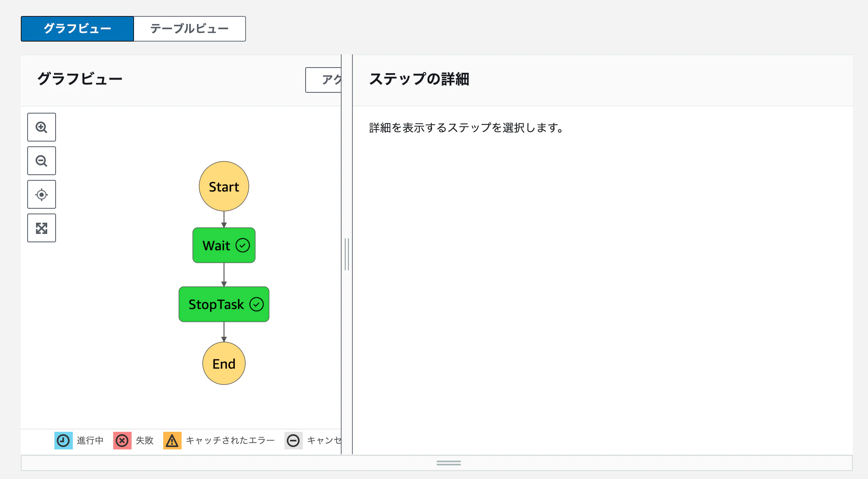Click the Start node circle

pyautogui.click(x=224, y=186)
